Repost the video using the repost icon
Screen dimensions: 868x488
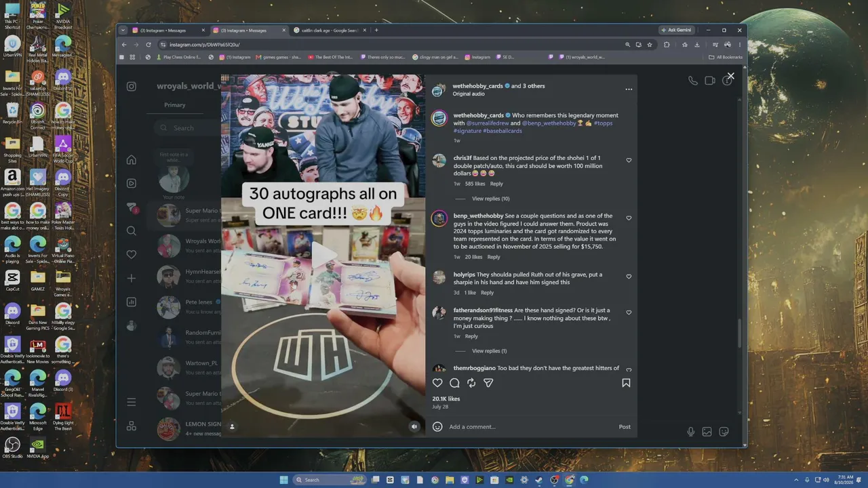tap(471, 383)
